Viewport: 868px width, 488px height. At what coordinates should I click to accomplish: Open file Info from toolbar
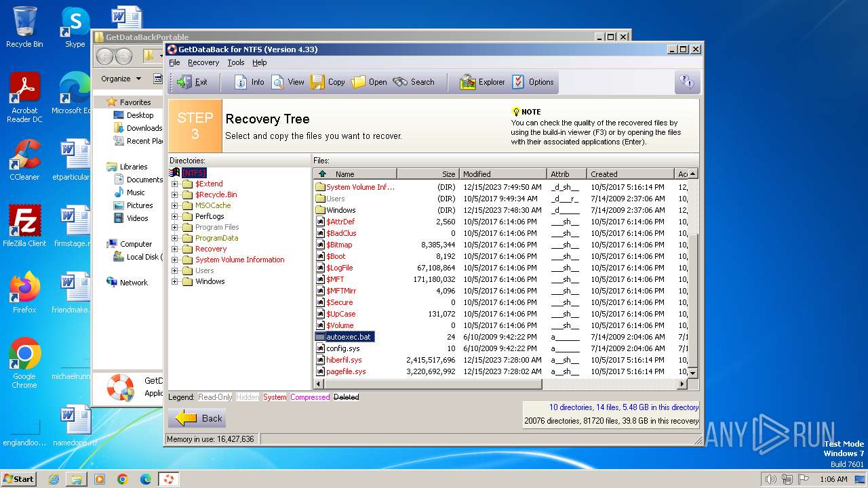(x=249, y=82)
